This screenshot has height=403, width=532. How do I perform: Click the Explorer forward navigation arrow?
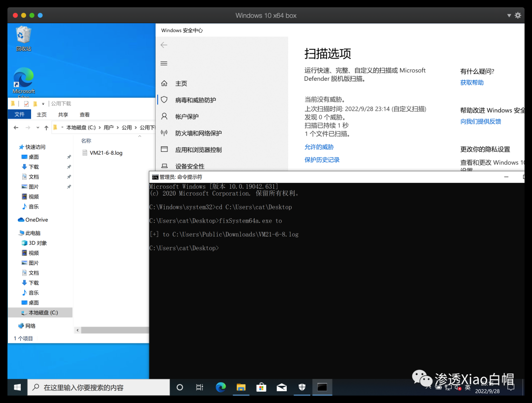point(28,128)
